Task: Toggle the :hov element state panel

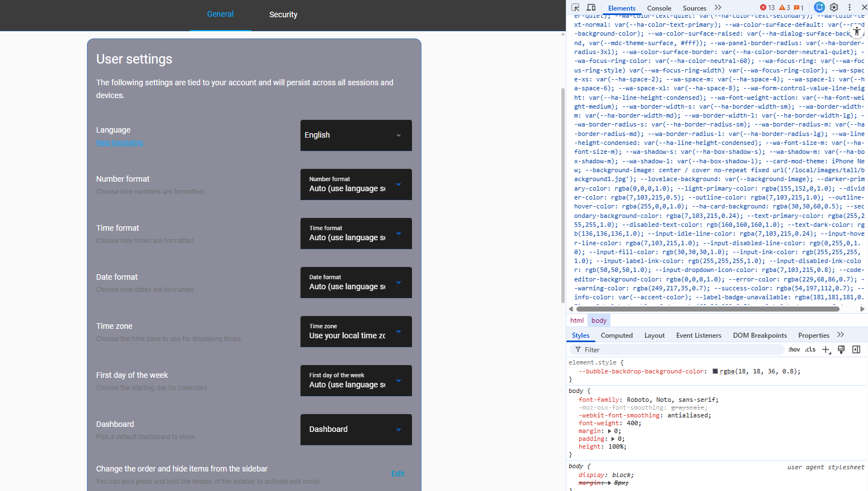Action: [794, 349]
